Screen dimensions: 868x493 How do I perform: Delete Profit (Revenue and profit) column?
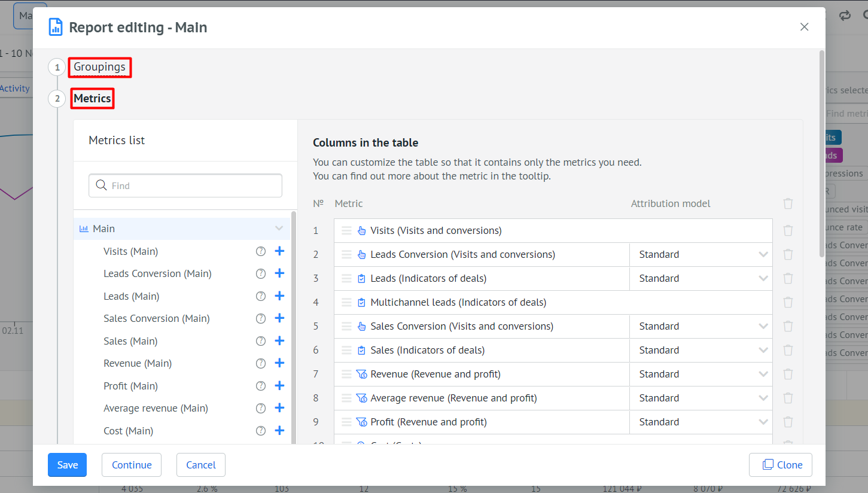click(x=788, y=422)
